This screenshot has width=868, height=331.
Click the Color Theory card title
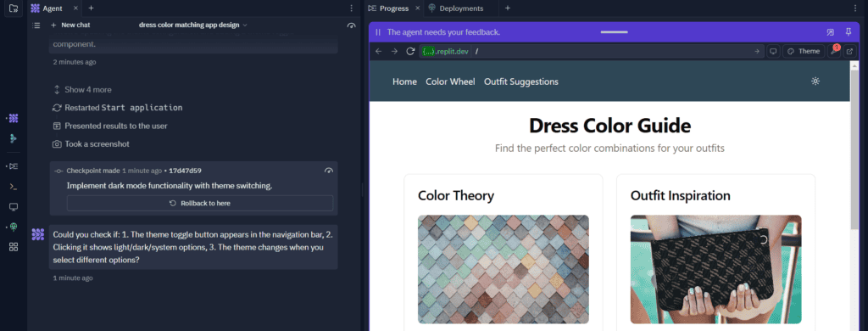[x=456, y=195]
